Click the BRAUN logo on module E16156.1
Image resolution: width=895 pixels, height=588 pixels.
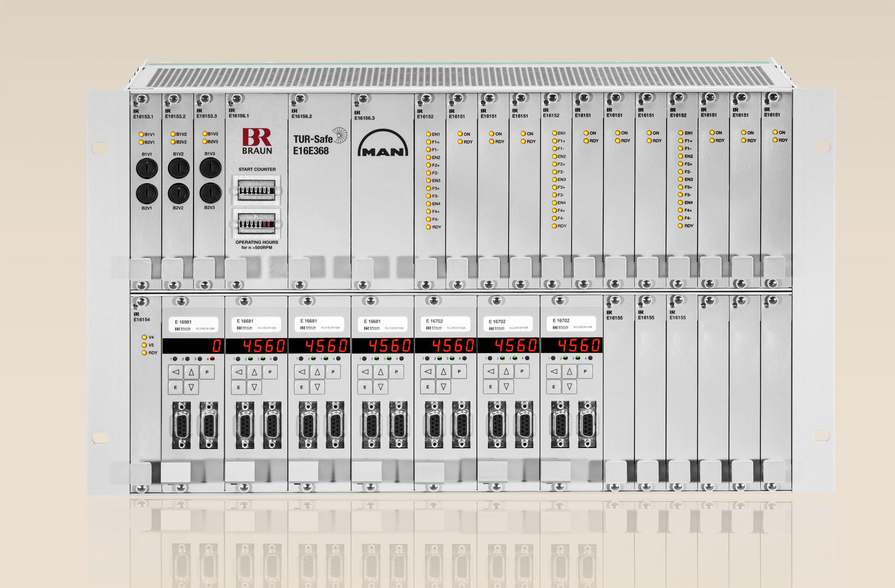coord(257,141)
